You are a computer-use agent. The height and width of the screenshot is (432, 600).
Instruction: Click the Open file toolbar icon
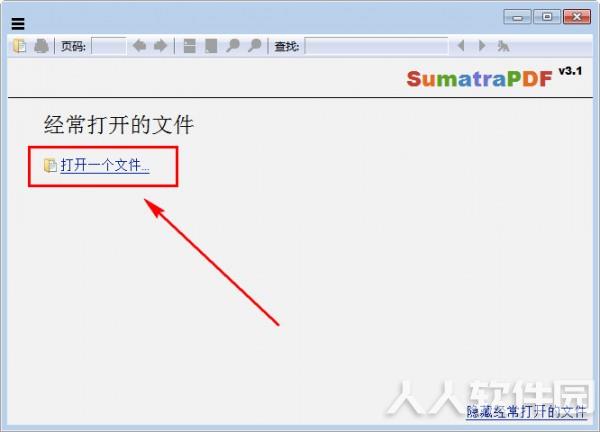click(x=20, y=46)
